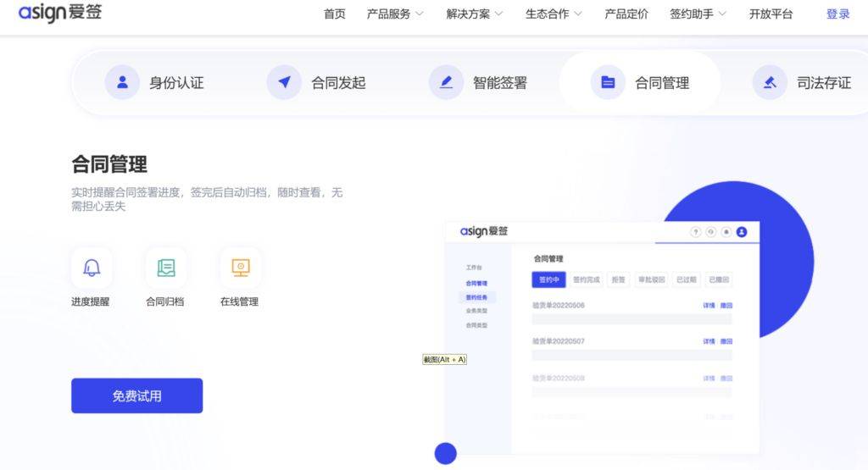This screenshot has height=470, width=868.
Task: Open the 合同管理 document icon tab
Action: [608, 82]
